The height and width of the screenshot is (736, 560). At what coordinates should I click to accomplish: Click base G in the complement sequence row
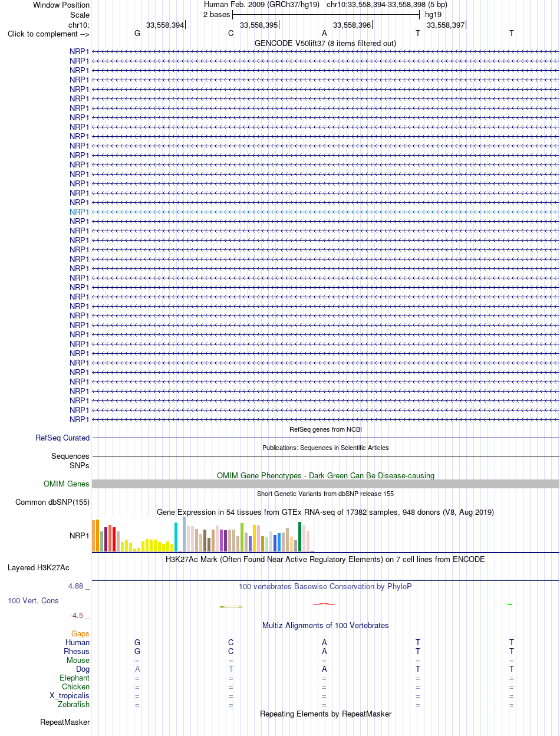click(137, 34)
